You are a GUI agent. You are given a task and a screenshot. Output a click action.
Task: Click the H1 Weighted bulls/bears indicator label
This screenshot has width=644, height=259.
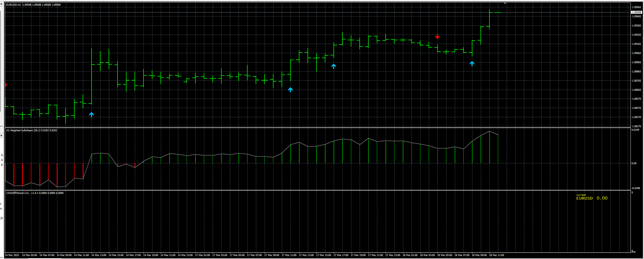point(32,130)
